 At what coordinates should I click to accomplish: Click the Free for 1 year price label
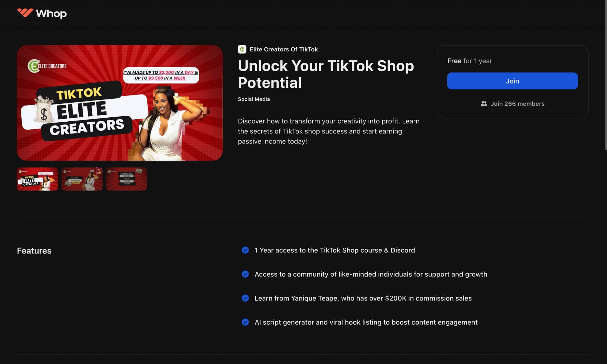tap(469, 61)
